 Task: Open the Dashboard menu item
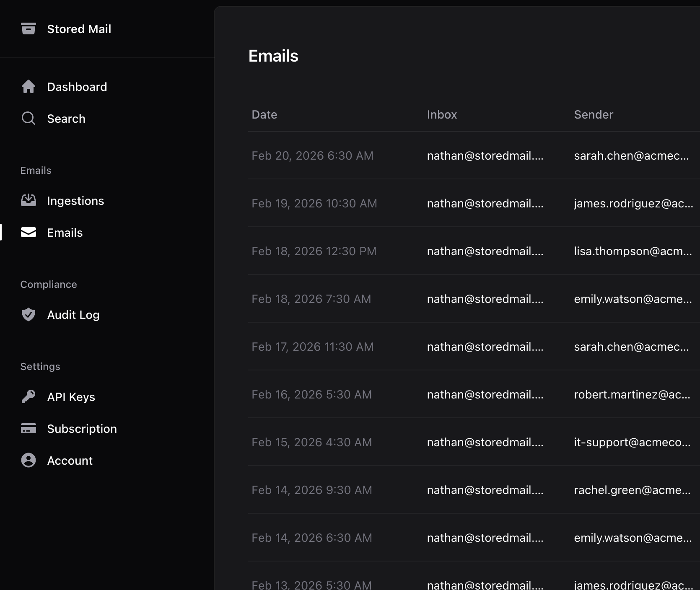pos(77,87)
